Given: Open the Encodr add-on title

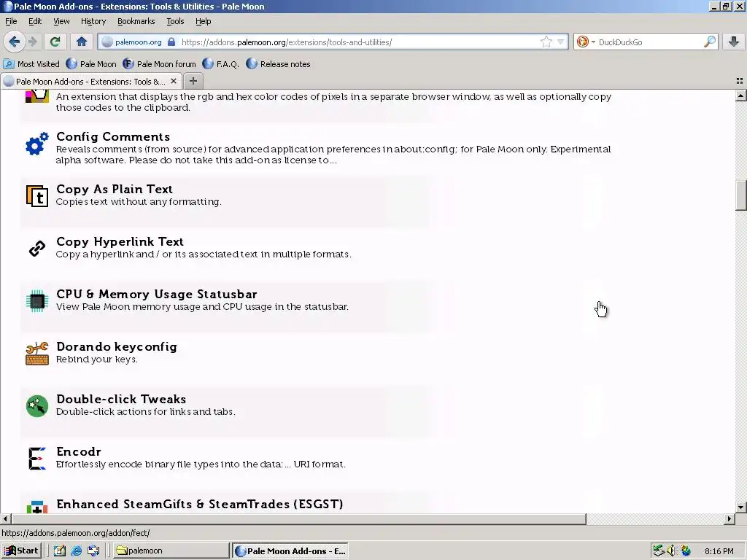Looking at the screenshot, I should pos(79,451).
